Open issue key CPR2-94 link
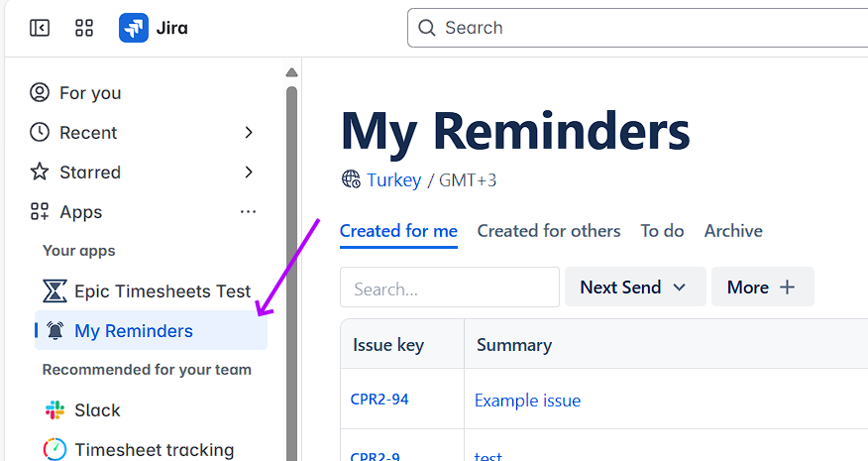This screenshot has width=868, height=461. (x=380, y=400)
